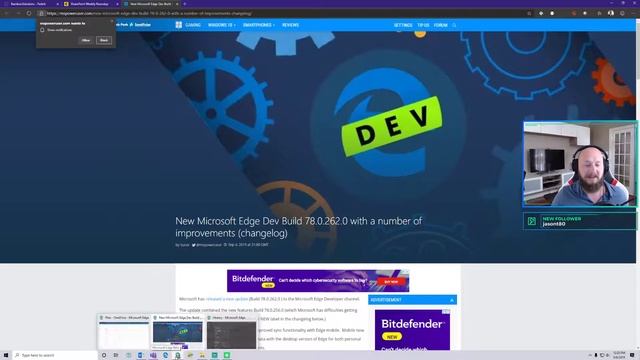Open the FORUM site menu item
The image size is (640, 360).
(x=440, y=25)
